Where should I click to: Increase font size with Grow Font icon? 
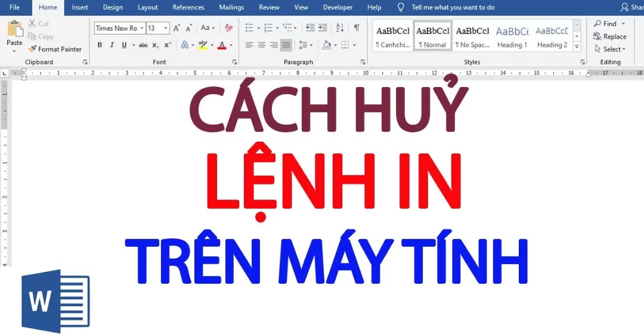click(x=177, y=28)
